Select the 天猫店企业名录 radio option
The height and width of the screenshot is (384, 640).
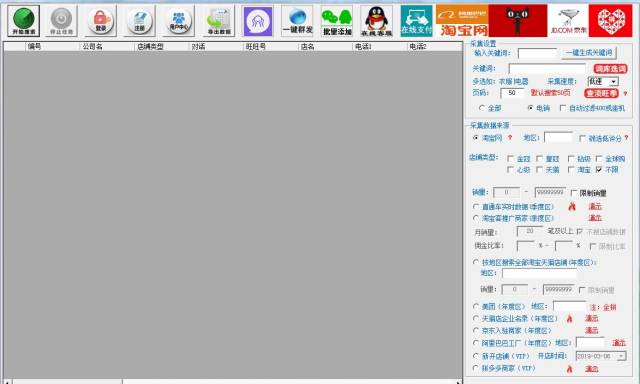coord(476,318)
